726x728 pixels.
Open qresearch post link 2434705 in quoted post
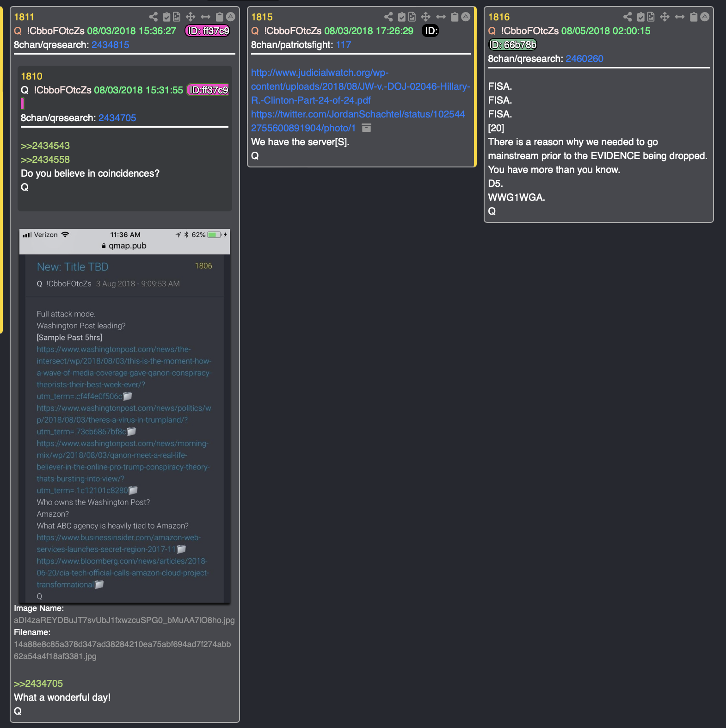[x=117, y=118]
